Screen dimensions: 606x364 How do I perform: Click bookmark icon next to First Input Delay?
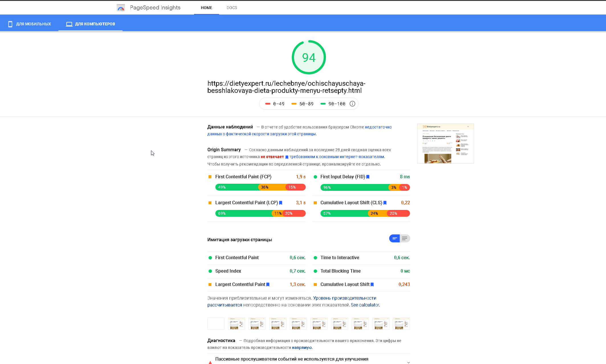(368, 177)
